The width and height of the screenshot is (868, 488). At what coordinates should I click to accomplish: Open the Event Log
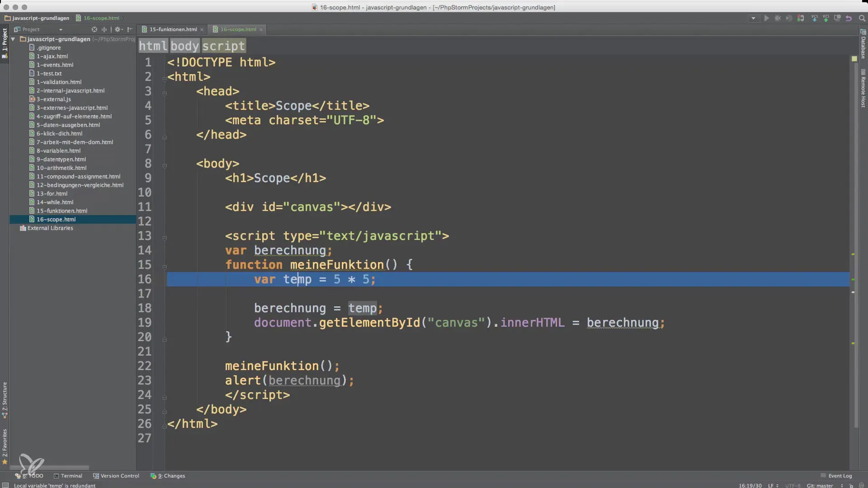point(836,476)
